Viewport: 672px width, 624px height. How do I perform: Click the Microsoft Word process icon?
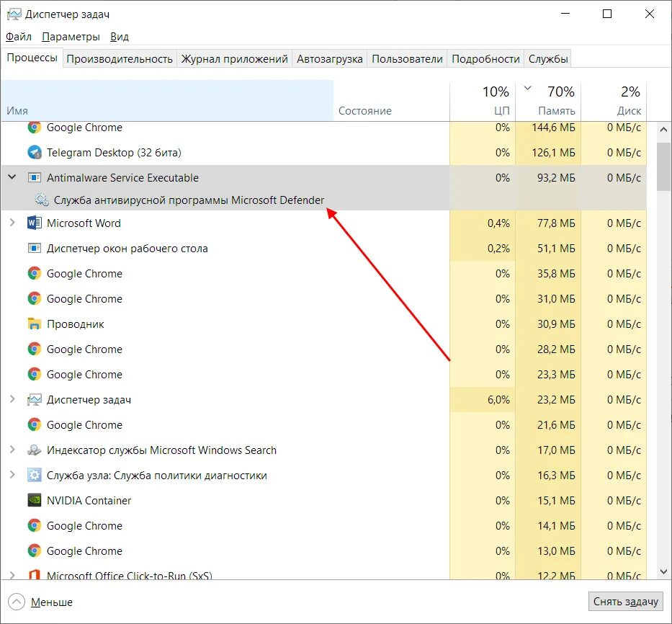click(34, 223)
